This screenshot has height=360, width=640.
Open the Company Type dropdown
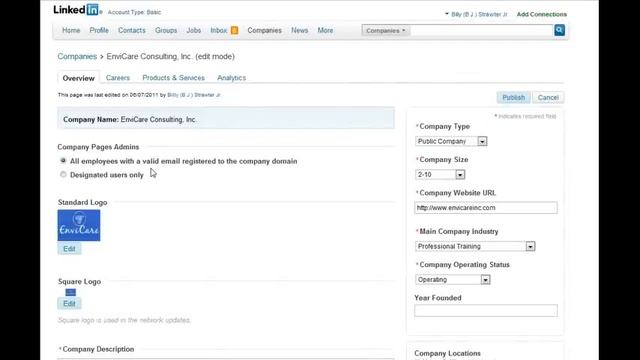click(451, 141)
